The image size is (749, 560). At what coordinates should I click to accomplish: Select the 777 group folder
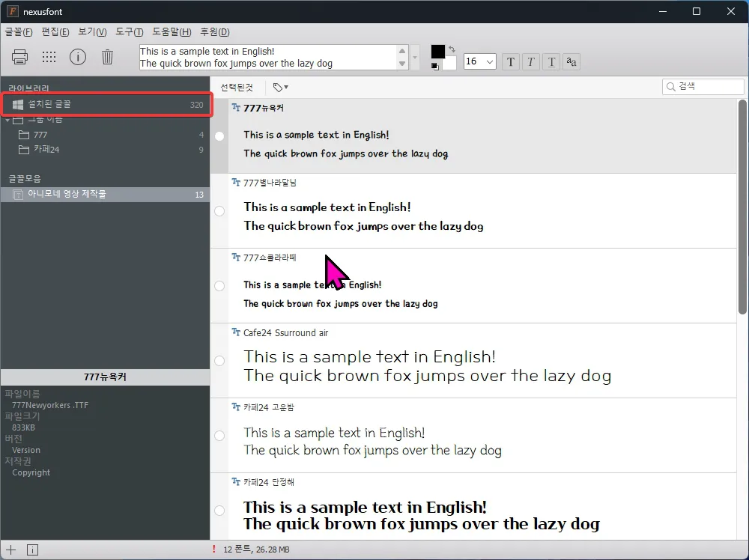click(x=106, y=135)
